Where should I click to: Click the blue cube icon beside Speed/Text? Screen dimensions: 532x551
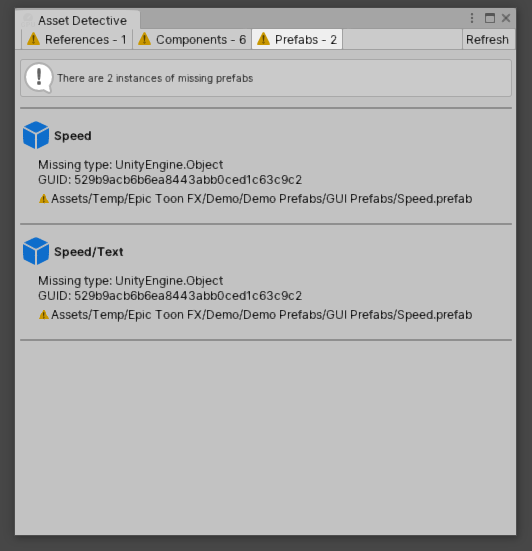36,251
